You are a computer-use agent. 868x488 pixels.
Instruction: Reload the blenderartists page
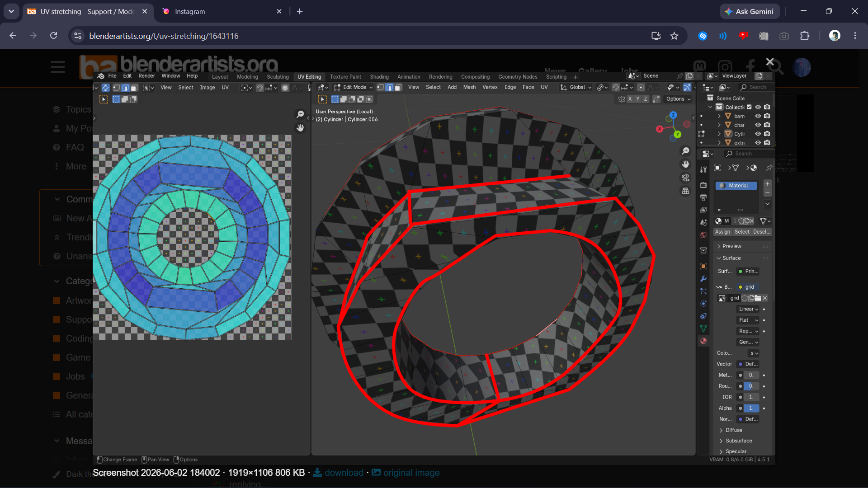tap(53, 36)
